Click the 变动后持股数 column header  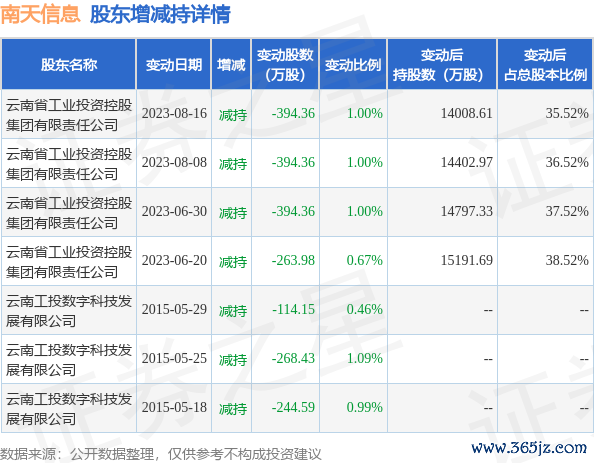[x=442, y=64]
